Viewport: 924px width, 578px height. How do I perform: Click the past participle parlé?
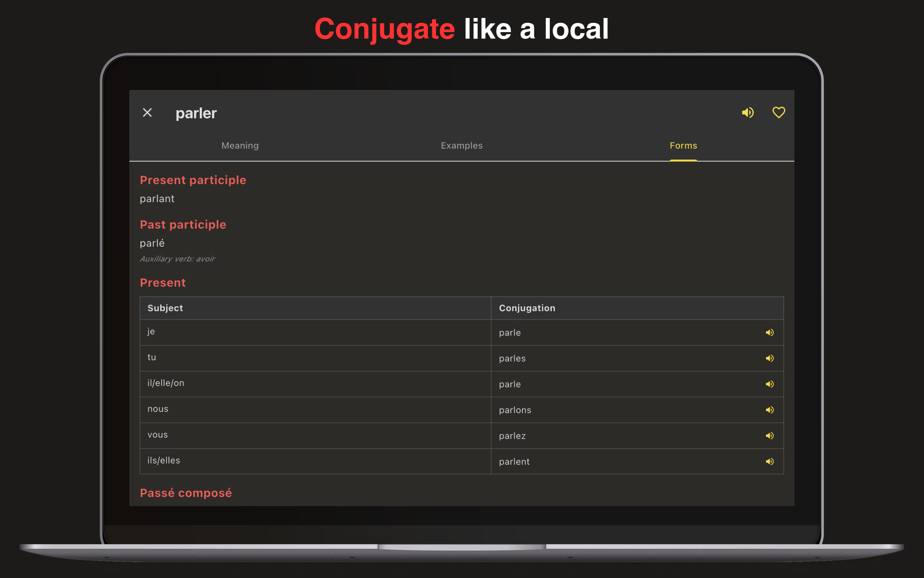(152, 243)
